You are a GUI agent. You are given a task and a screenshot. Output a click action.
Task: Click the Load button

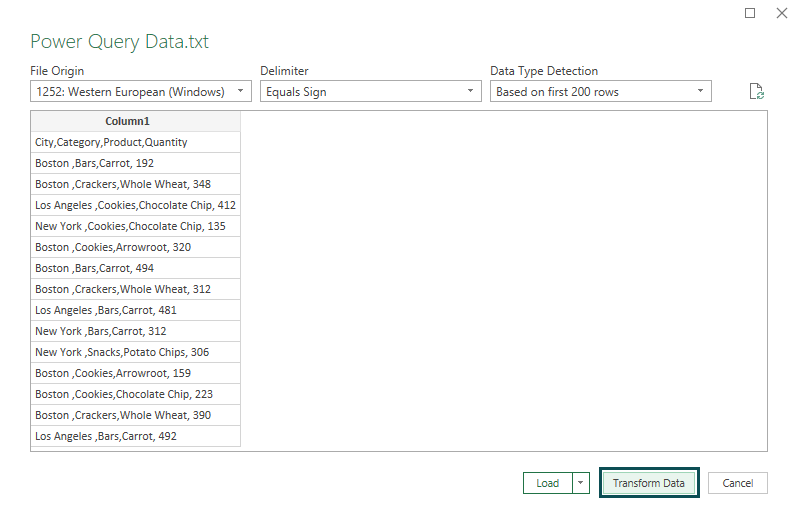(548, 483)
